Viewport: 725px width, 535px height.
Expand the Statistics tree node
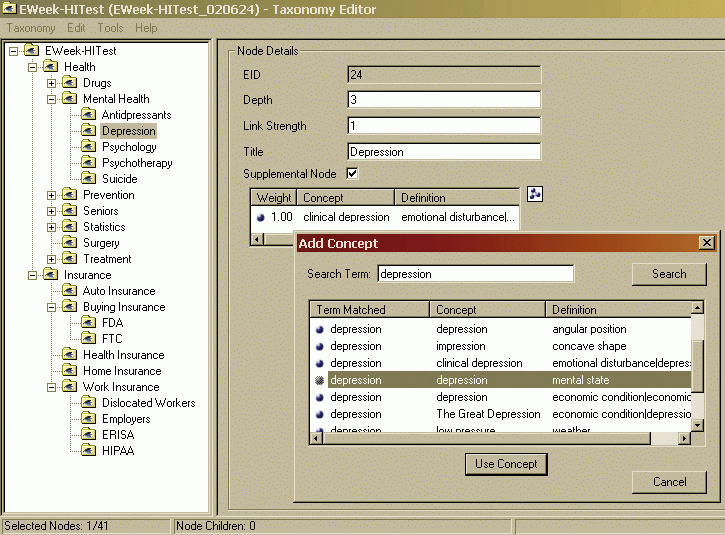tap(51, 228)
